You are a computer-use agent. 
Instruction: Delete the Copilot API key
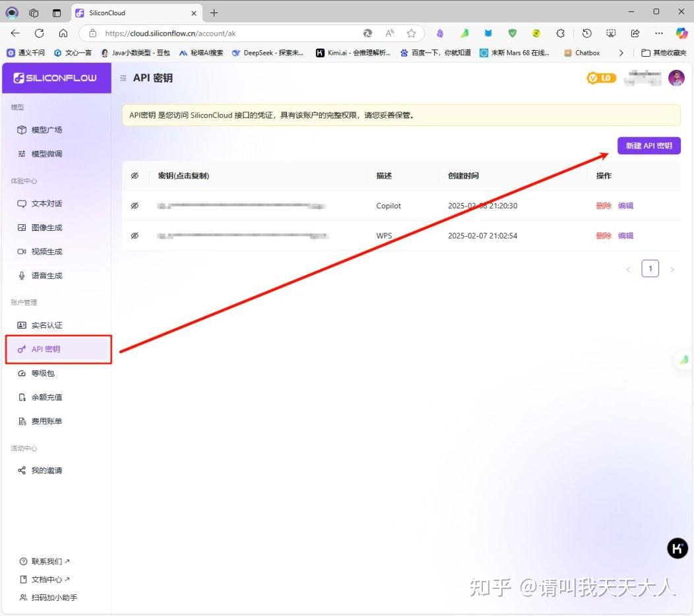click(x=604, y=205)
